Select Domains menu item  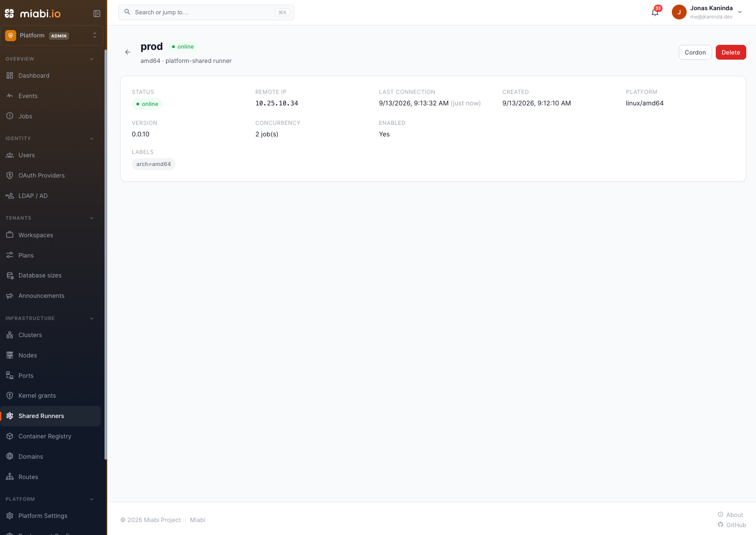click(x=50, y=457)
